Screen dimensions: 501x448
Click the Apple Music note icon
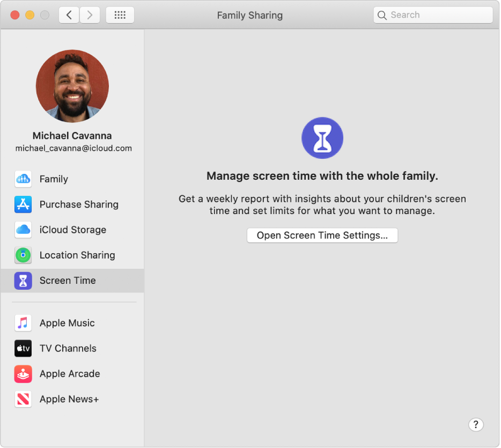pyautogui.click(x=23, y=323)
